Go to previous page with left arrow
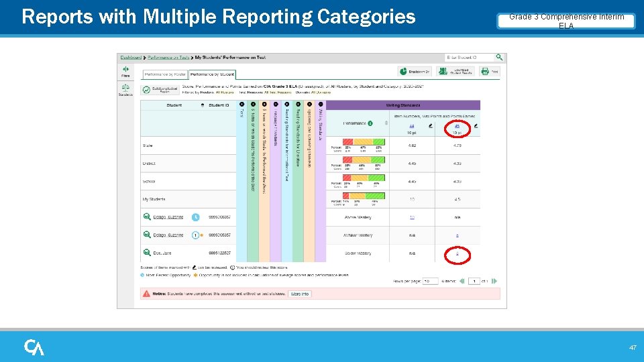Screen dimensions: 644x362 (x=462, y=281)
